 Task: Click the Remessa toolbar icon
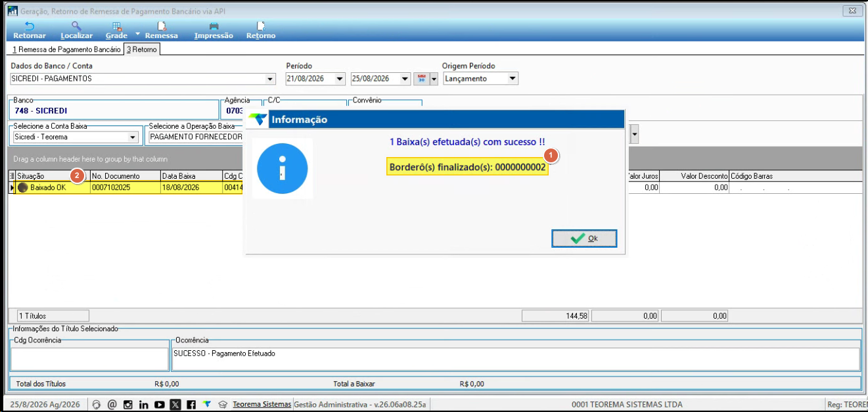point(162,30)
